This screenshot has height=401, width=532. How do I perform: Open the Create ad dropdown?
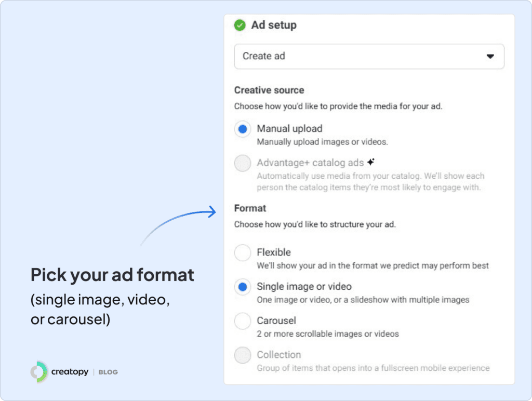click(369, 56)
